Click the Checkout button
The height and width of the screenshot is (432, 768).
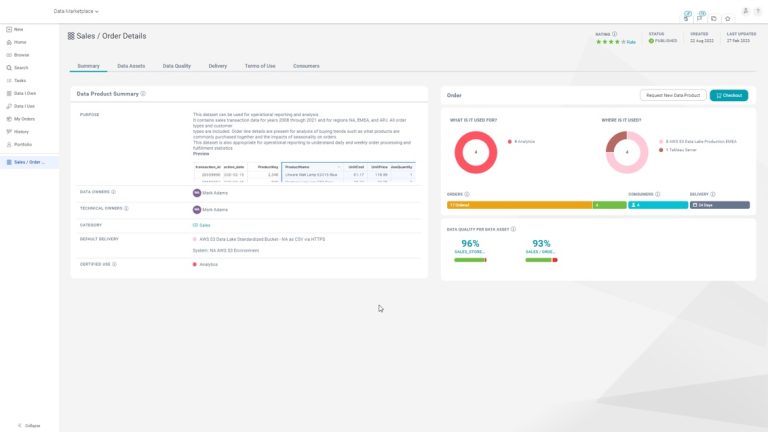point(729,95)
